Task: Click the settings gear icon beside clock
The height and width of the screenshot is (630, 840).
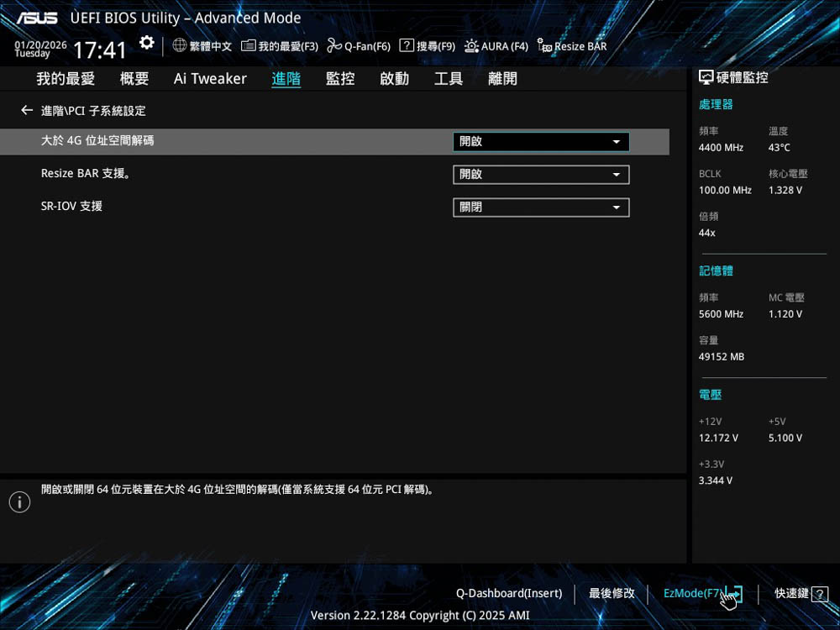Action: pyautogui.click(x=147, y=43)
